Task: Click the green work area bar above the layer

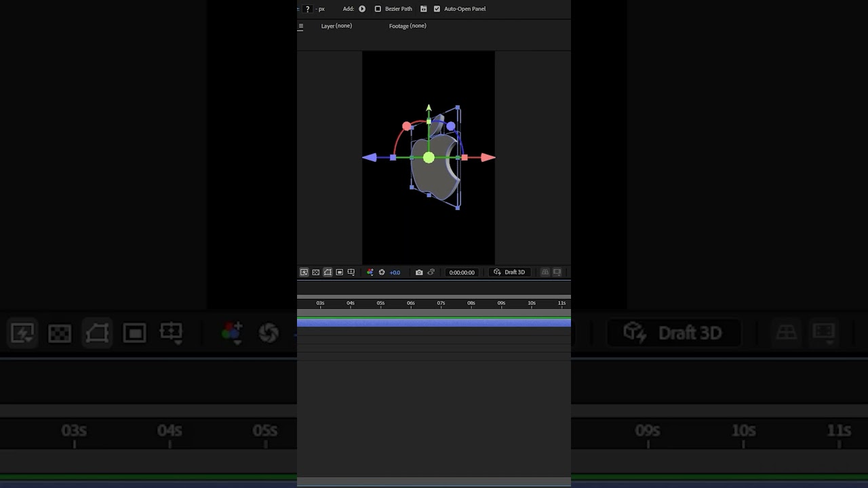Action: point(434,317)
